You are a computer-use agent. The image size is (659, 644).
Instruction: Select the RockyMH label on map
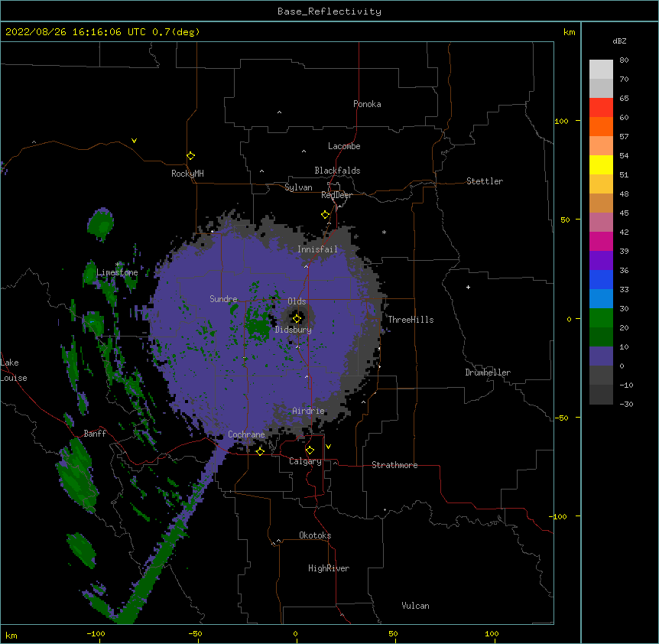(187, 174)
